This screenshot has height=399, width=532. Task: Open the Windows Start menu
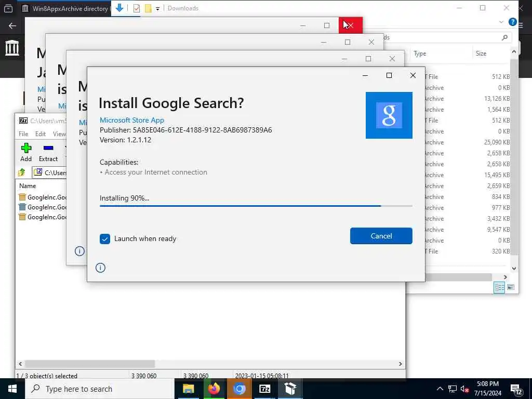click(12, 389)
